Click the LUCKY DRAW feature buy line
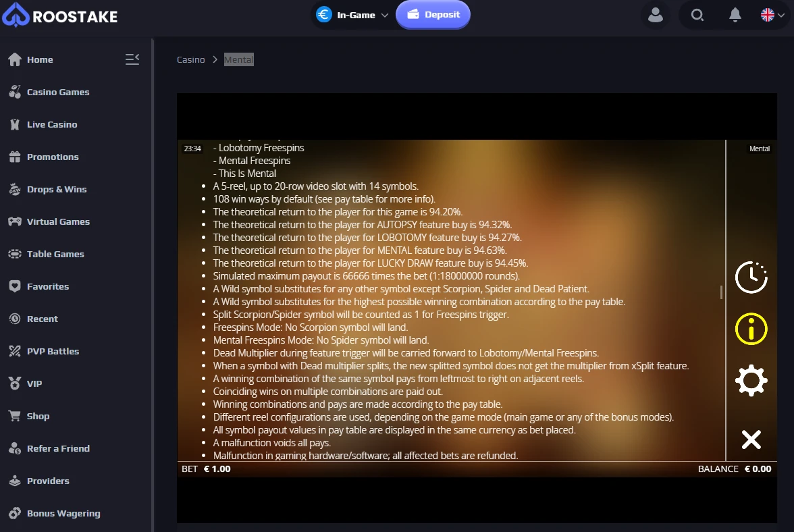Viewport: 794px width, 532px height. coord(371,263)
